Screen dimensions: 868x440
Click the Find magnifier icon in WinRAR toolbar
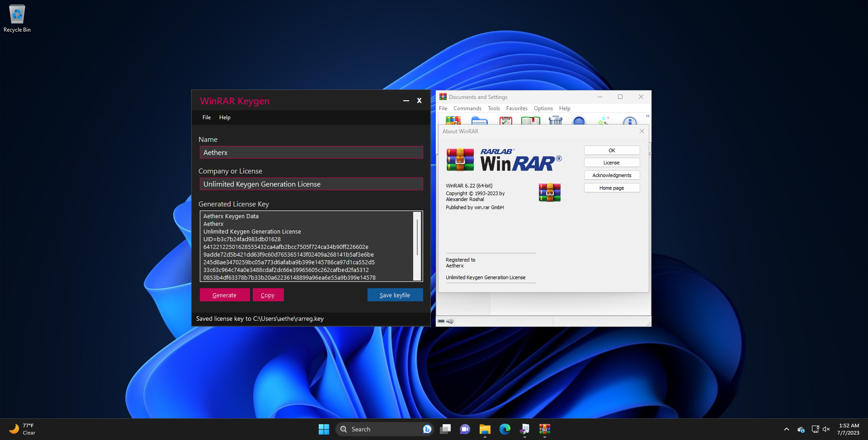pos(579,120)
